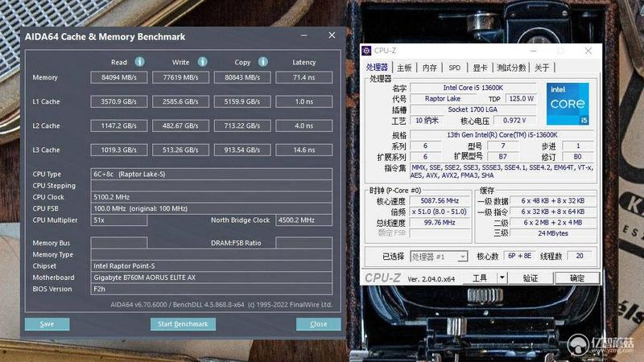Click CPU-Z name field Intel Core i5 13600K
The image size is (644, 362).
[x=473, y=88]
